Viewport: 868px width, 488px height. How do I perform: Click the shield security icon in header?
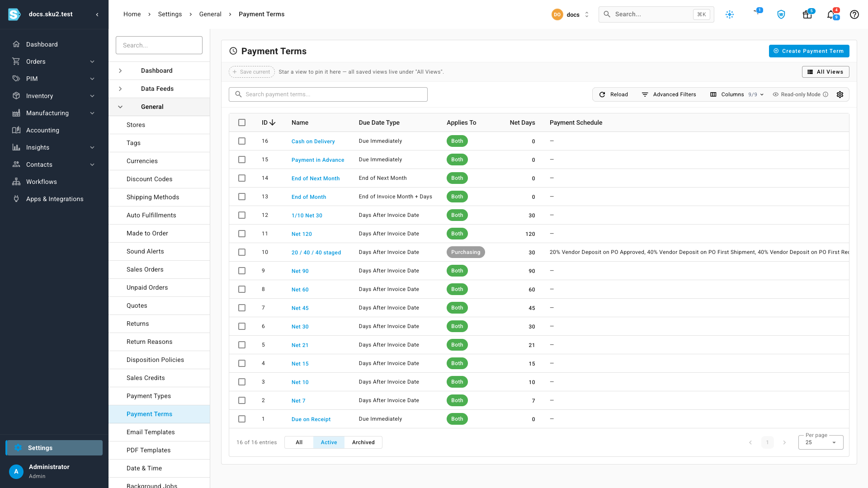(781, 14)
